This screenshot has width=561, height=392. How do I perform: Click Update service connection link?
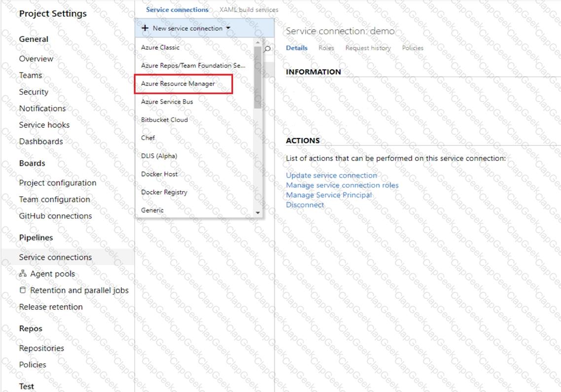[331, 176]
